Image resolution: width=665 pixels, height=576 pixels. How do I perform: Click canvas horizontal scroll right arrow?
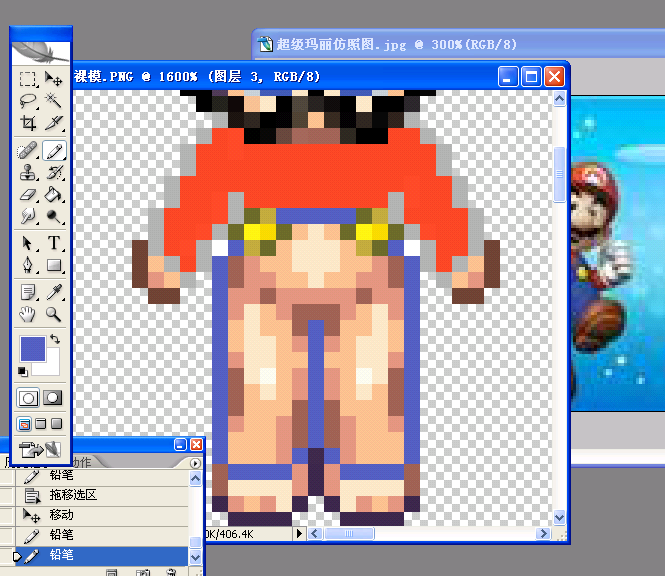pos(543,534)
